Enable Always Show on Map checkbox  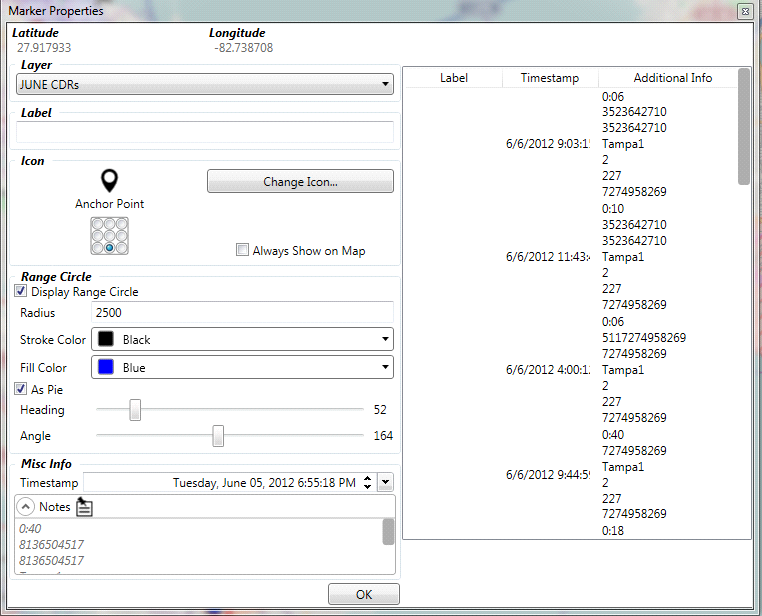pos(242,251)
